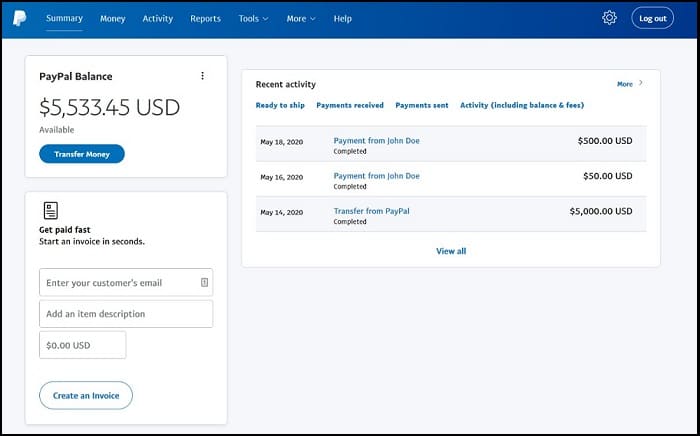The image size is (700, 436).
Task: Open the Activity tab in navigation
Action: (x=158, y=19)
